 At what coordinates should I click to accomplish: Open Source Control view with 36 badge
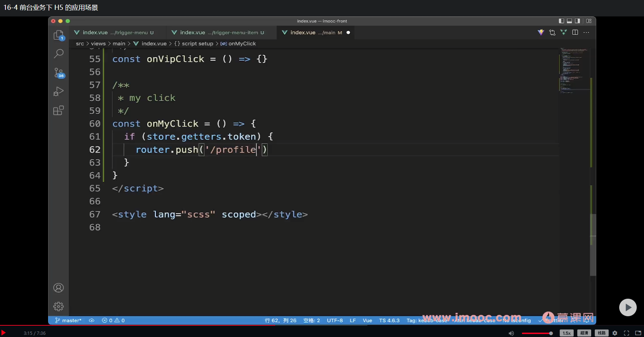[x=58, y=73]
